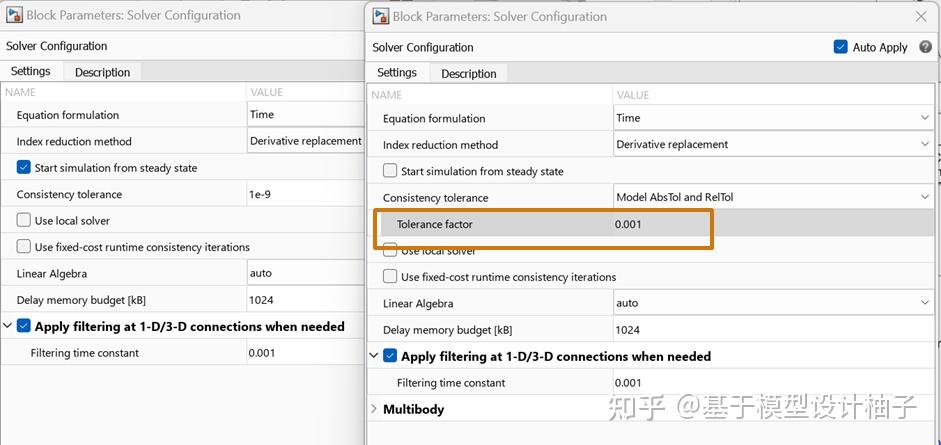Screen dimensions: 941x445
Task: Enable Start simulation from steady state in right window
Action: [390, 171]
